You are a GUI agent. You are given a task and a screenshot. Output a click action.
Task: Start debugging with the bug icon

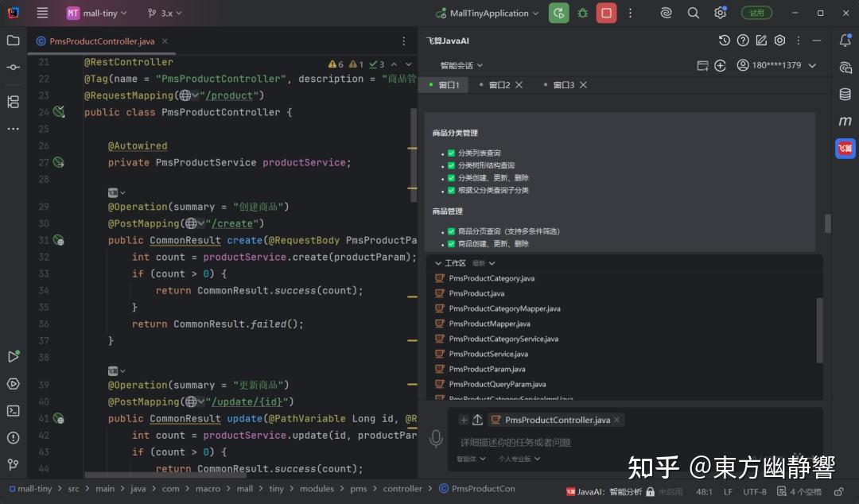coord(582,14)
